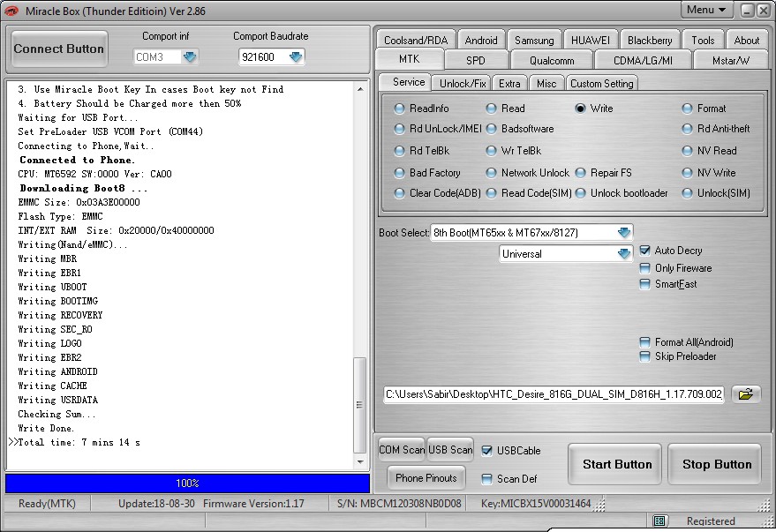Select Clear Code(ADB) radio option

pyautogui.click(x=399, y=193)
